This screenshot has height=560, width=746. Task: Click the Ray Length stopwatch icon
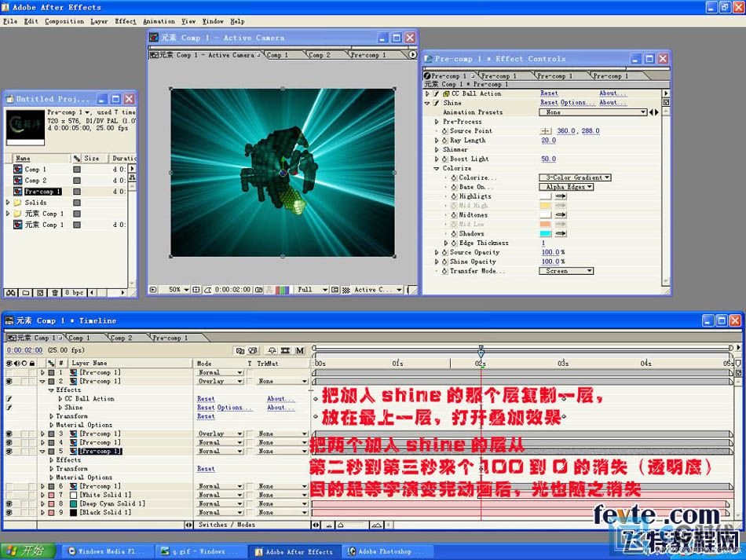coord(444,141)
